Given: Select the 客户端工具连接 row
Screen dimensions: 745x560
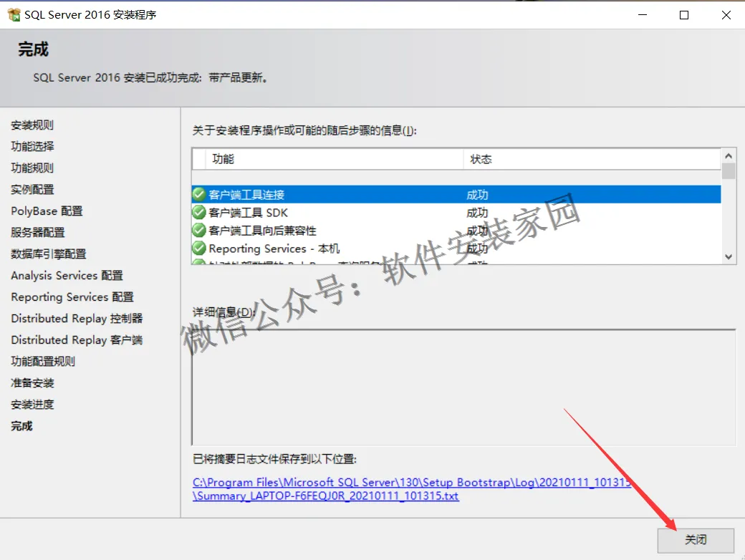Looking at the screenshot, I should pos(456,195).
